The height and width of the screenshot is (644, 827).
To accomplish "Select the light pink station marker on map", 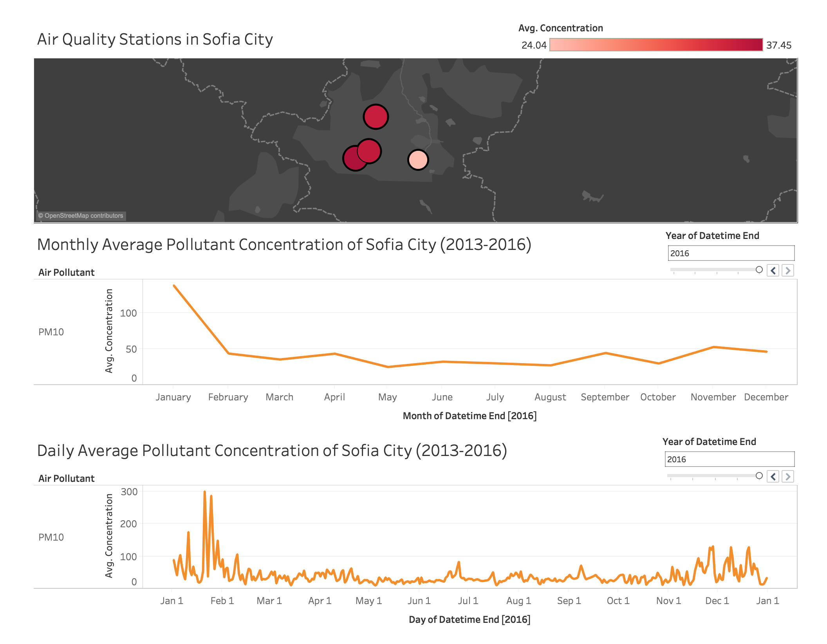I will (418, 160).
